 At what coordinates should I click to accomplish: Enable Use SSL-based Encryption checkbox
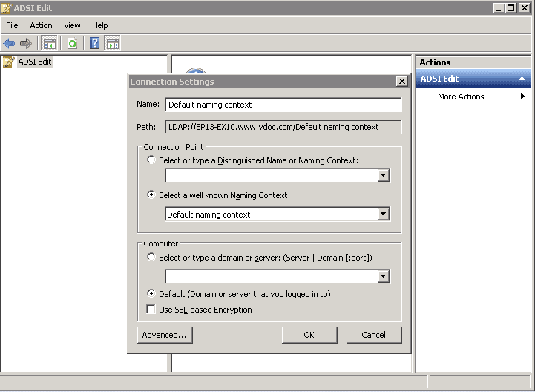(x=151, y=309)
